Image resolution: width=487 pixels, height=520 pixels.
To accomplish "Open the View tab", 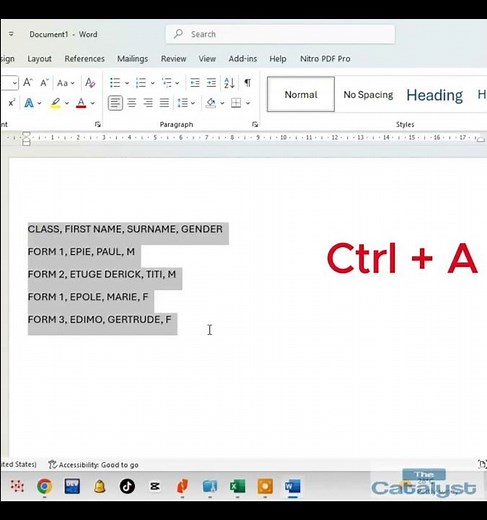I will tap(207, 59).
